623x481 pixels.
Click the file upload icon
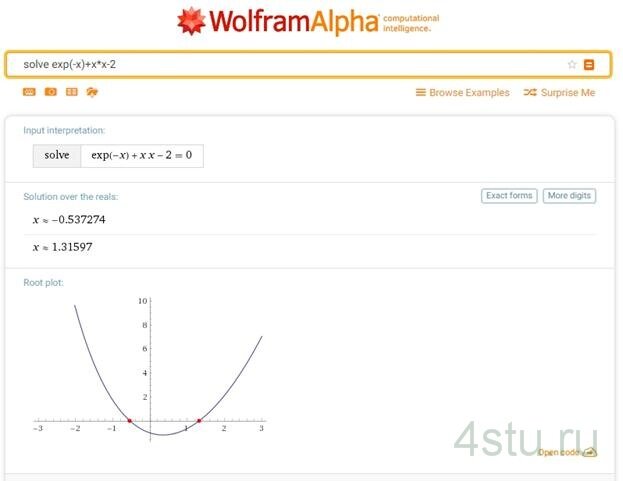(x=92, y=92)
